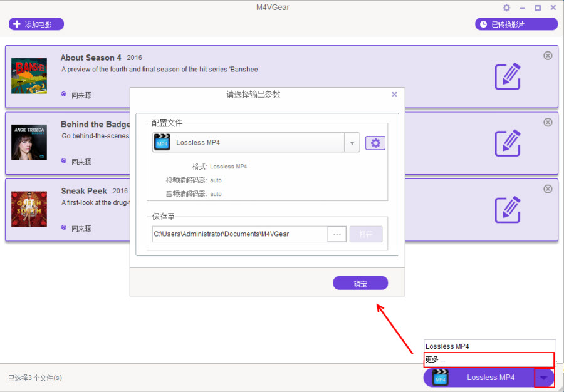
Task: Click the Sneak Peek title
Action: (84, 191)
